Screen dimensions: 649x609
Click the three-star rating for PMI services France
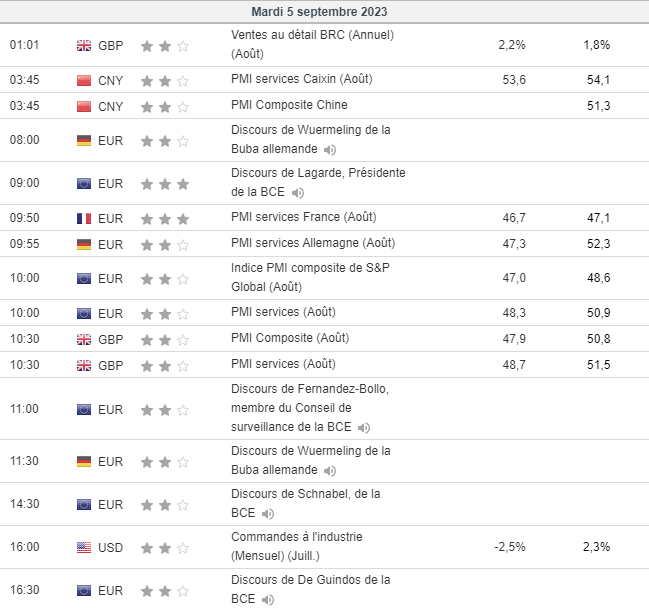pyautogui.click(x=164, y=218)
